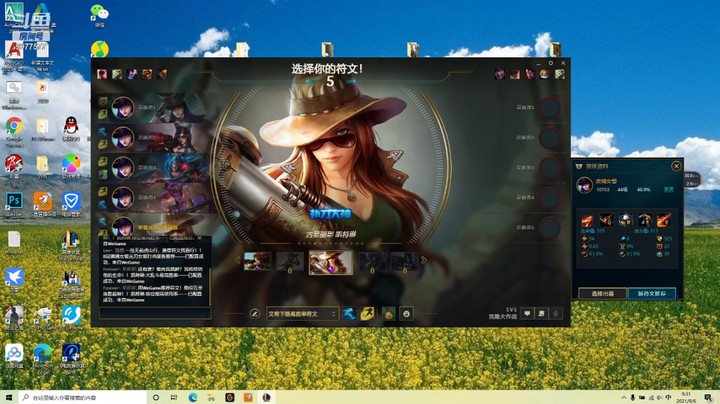Click the left button at side panel bottom
This screenshot has width=720, height=404.
[x=602, y=293]
